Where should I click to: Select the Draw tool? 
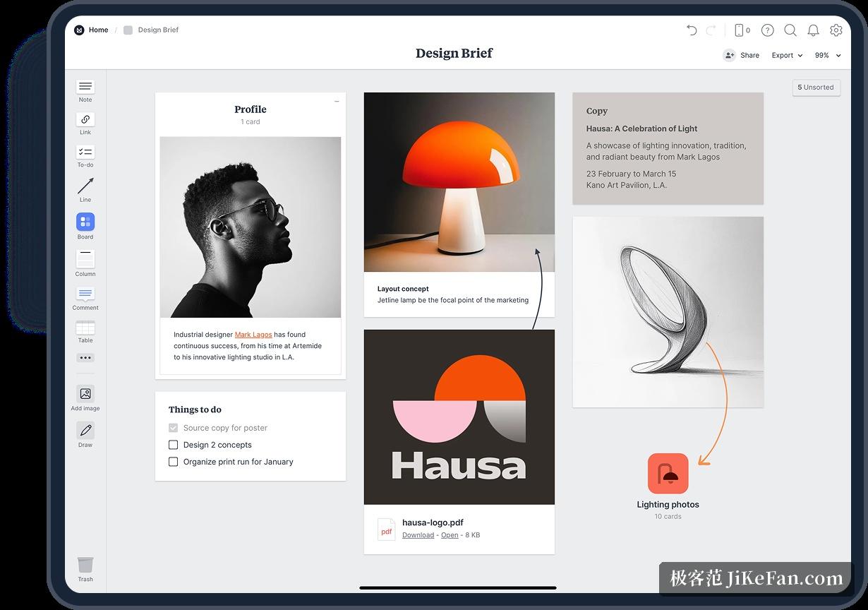pos(85,434)
